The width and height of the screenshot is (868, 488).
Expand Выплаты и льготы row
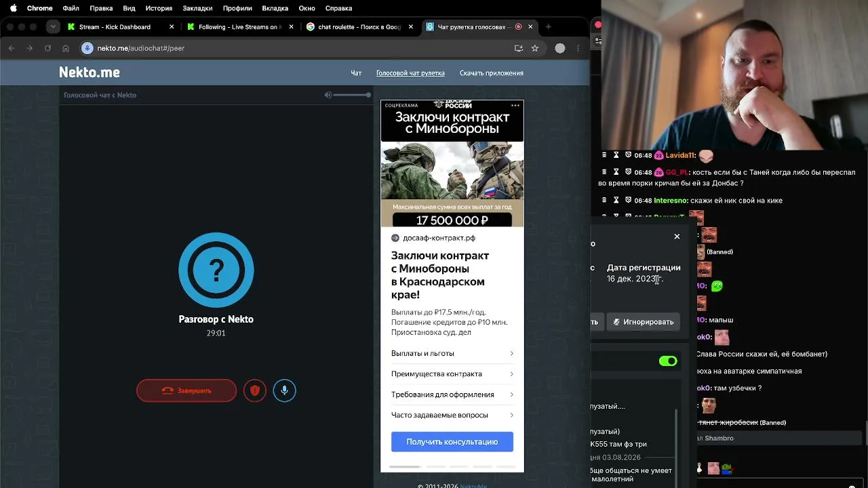click(x=452, y=353)
